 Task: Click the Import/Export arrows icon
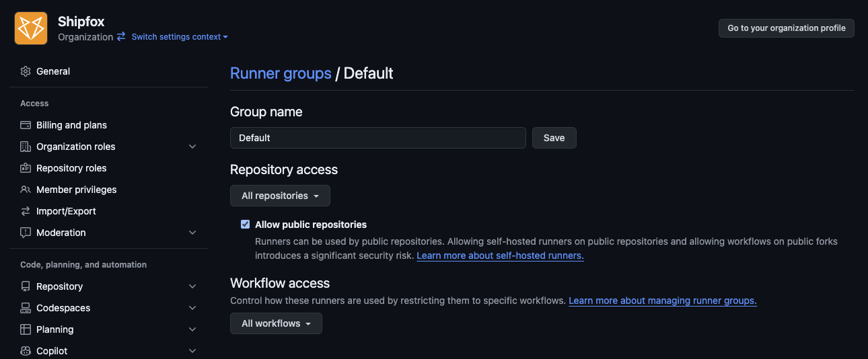coord(26,211)
